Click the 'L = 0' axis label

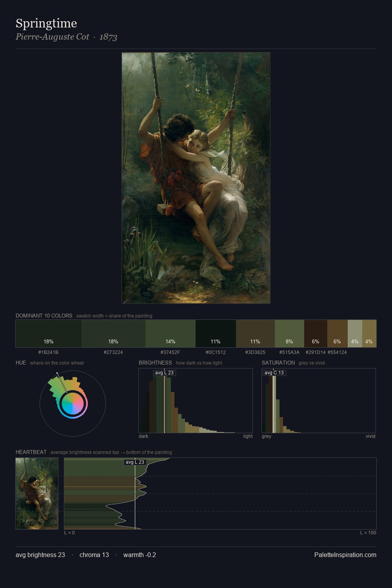[69, 533]
